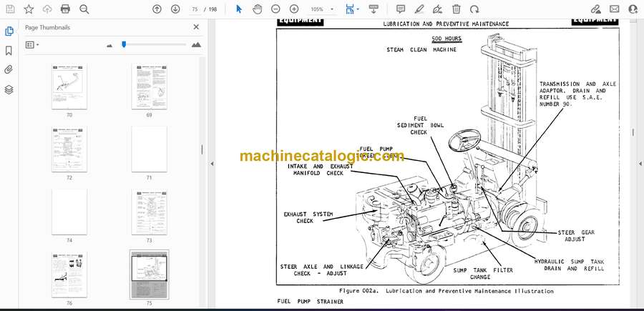
Task: Open the share with others person icon
Action: click(x=633, y=9)
